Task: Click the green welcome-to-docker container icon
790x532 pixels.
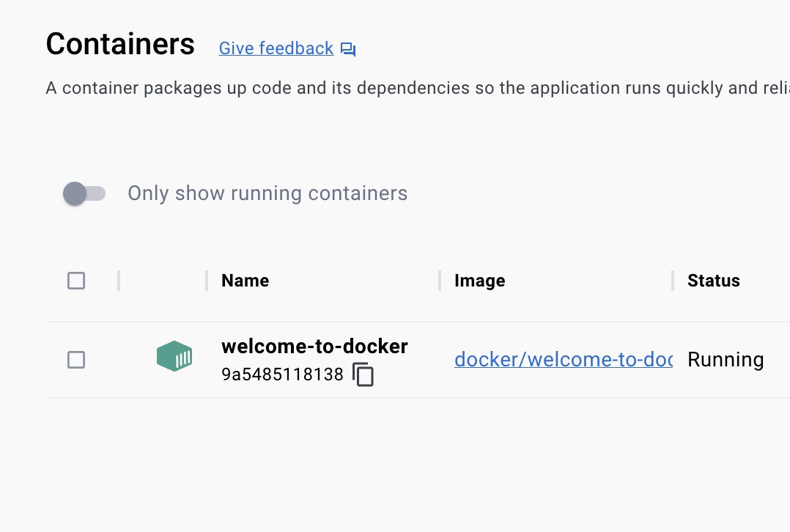Action: coord(174,356)
